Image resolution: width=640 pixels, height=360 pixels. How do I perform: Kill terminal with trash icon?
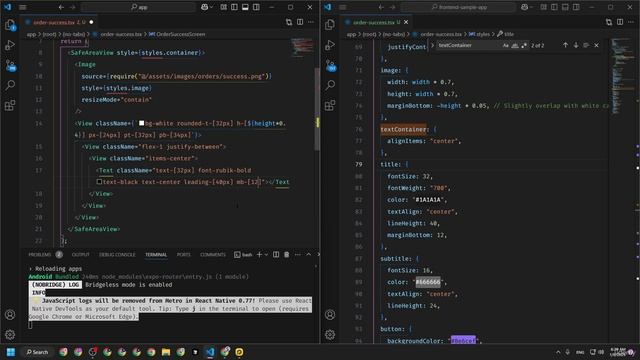coord(287,255)
